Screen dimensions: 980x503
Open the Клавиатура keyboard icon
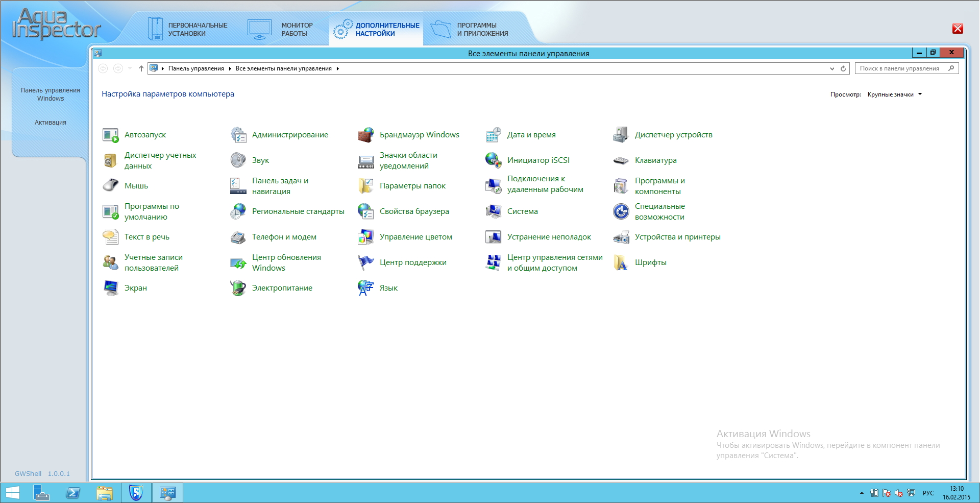pos(621,160)
